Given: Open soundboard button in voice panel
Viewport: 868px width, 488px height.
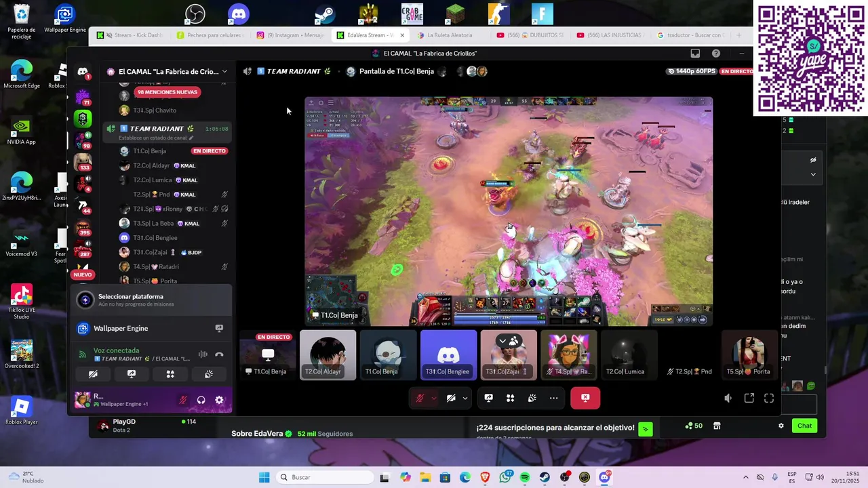Looking at the screenshot, I should coord(209,373).
